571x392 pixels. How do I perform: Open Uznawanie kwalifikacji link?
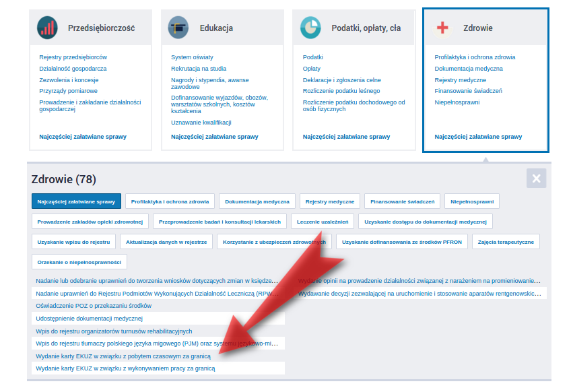[x=201, y=123]
